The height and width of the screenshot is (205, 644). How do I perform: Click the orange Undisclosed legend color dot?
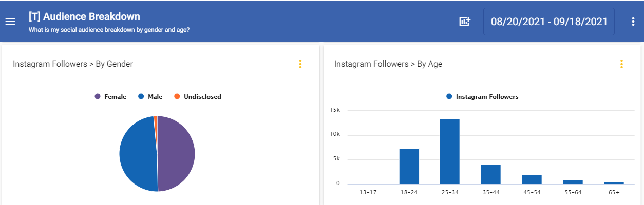coord(177,96)
